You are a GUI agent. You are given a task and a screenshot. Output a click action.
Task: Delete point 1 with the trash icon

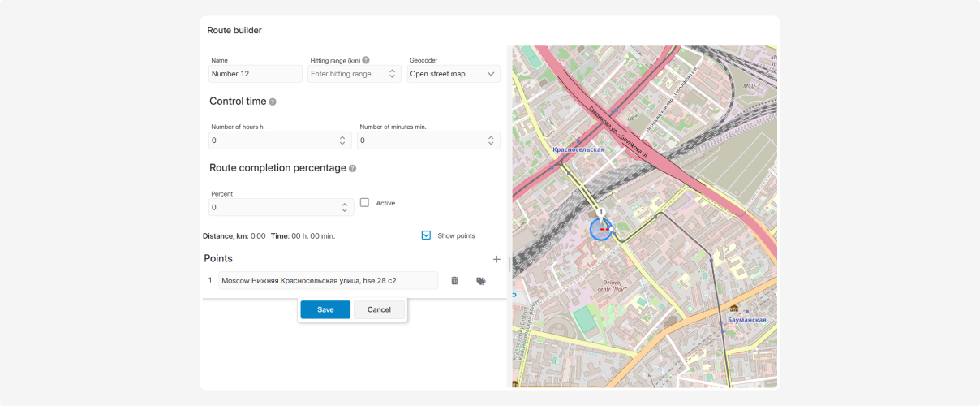(454, 281)
